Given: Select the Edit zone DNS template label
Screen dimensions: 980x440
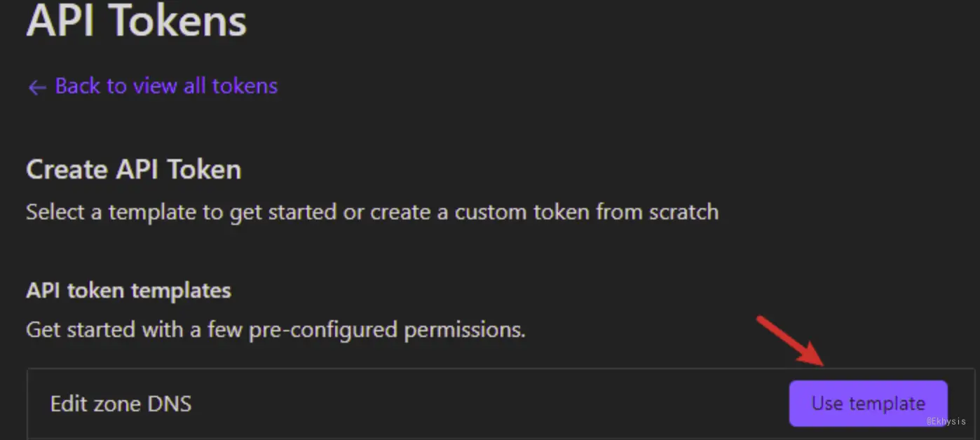Looking at the screenshot, I should click(x=121, y=404).
